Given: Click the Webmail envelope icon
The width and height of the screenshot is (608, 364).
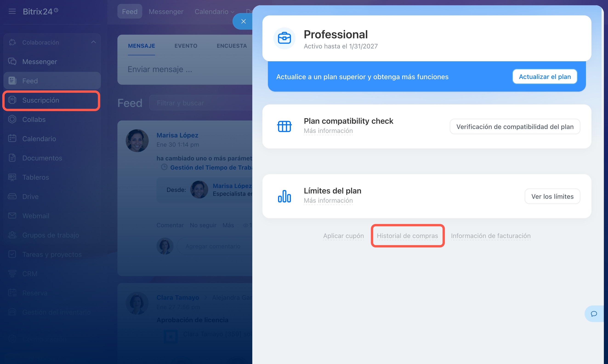Looking at the screenshot, I should [12, 216].
